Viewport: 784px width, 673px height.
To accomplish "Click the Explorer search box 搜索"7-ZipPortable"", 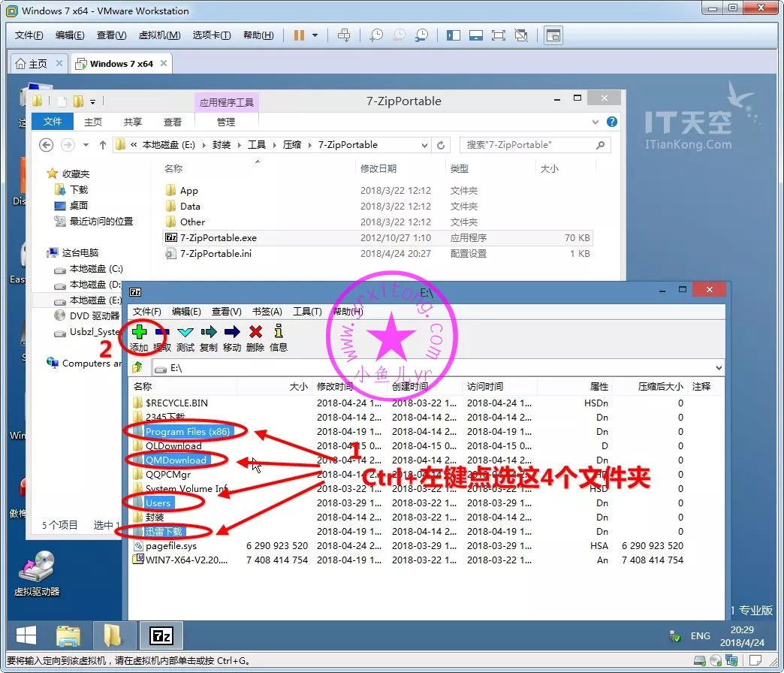I will [529, 145].
